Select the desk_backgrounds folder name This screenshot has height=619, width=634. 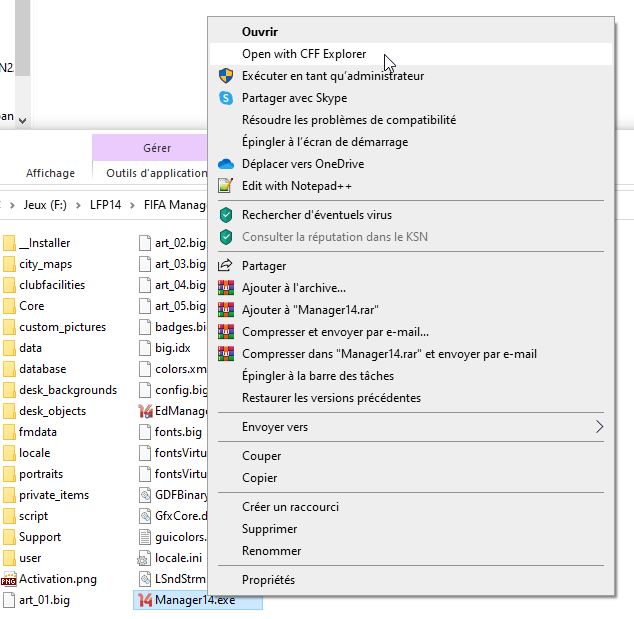click(x=68, y=390)
